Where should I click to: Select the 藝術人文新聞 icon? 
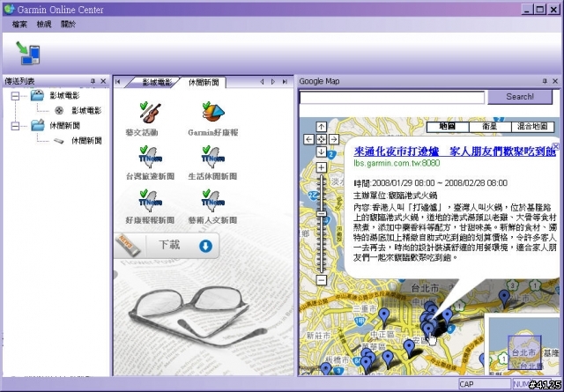[x=213, y=201]
